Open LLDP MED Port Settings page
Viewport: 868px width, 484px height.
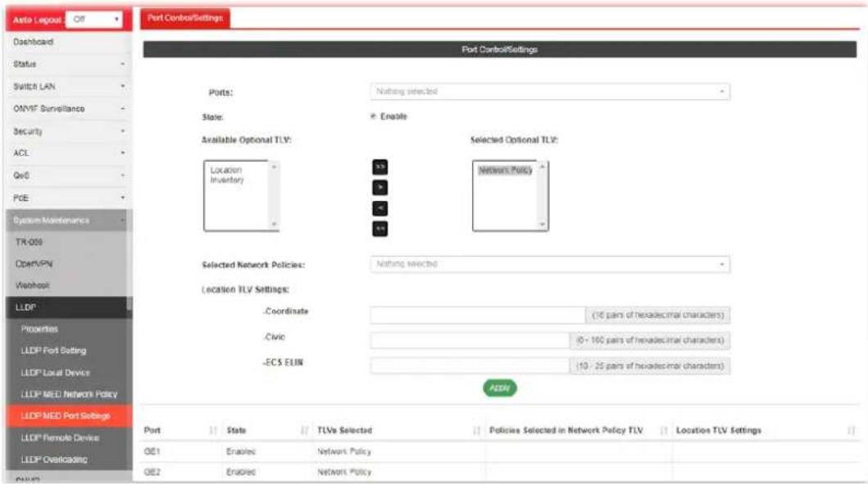coord(69,416)
